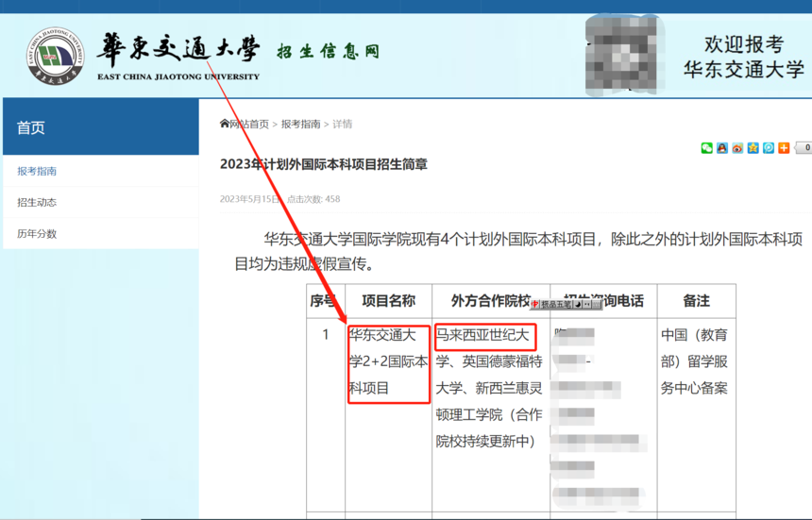This screenshot has width=812, height=520.
Task: Click the pixelated QR code image in header
Action: (x=623, y=55)
